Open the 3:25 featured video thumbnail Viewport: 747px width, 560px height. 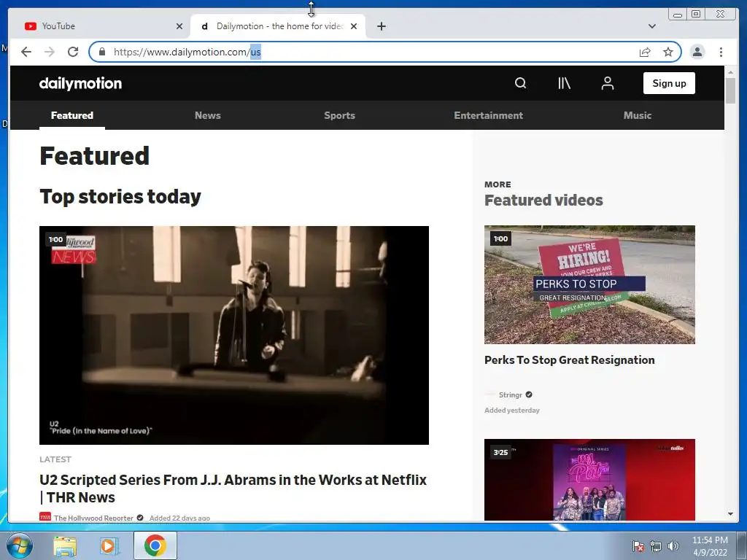(589, 480)
